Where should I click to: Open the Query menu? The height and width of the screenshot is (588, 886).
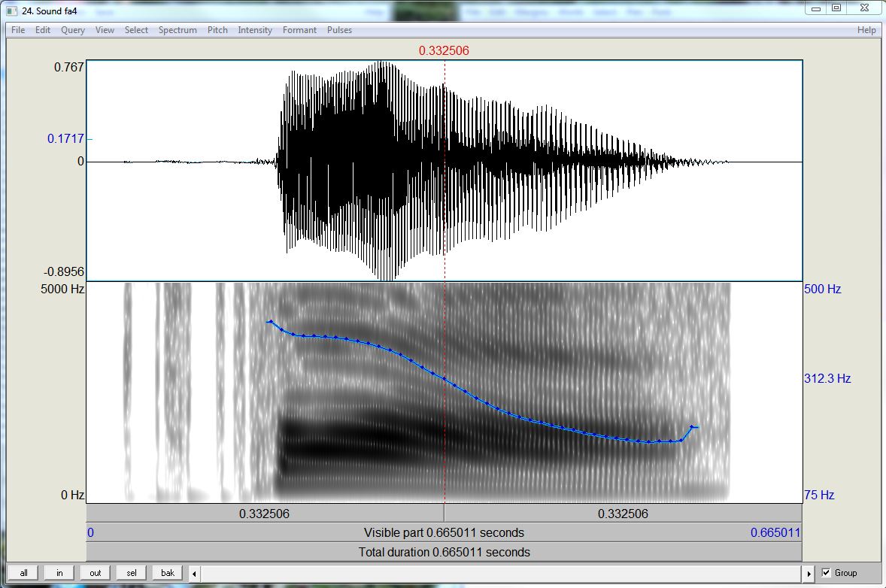pos(73,30)
